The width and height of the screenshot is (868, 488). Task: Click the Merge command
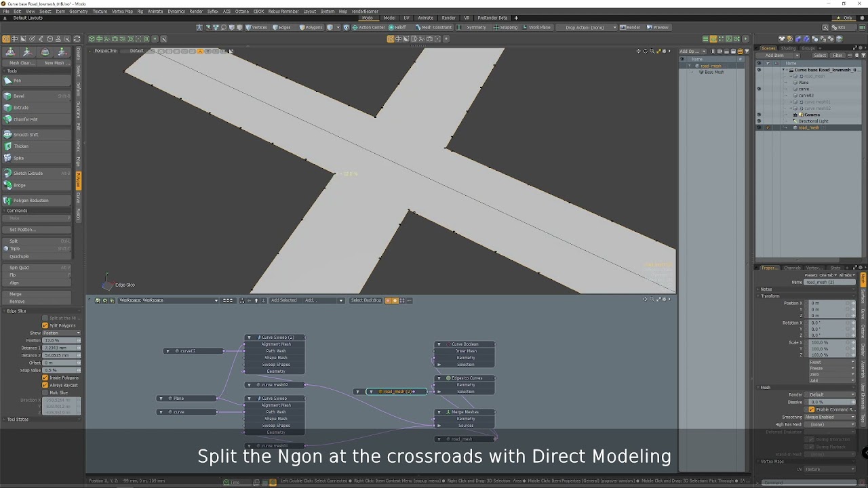pos(37,294)
